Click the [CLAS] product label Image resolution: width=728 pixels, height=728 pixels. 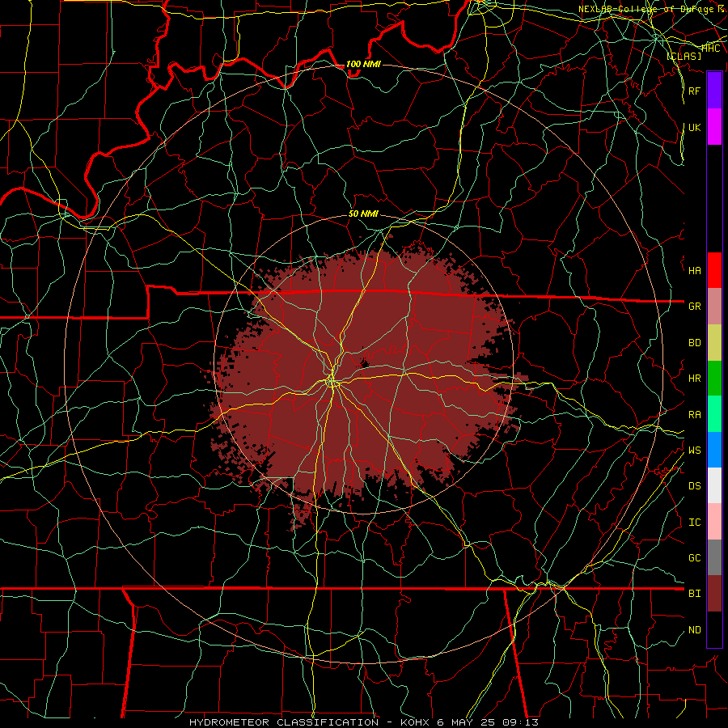684,56
